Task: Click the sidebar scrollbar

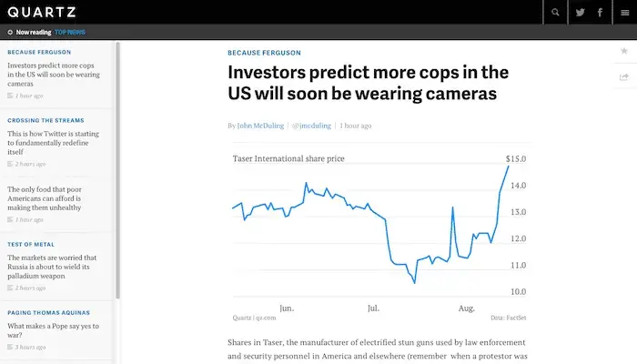Action: [117, 173]
